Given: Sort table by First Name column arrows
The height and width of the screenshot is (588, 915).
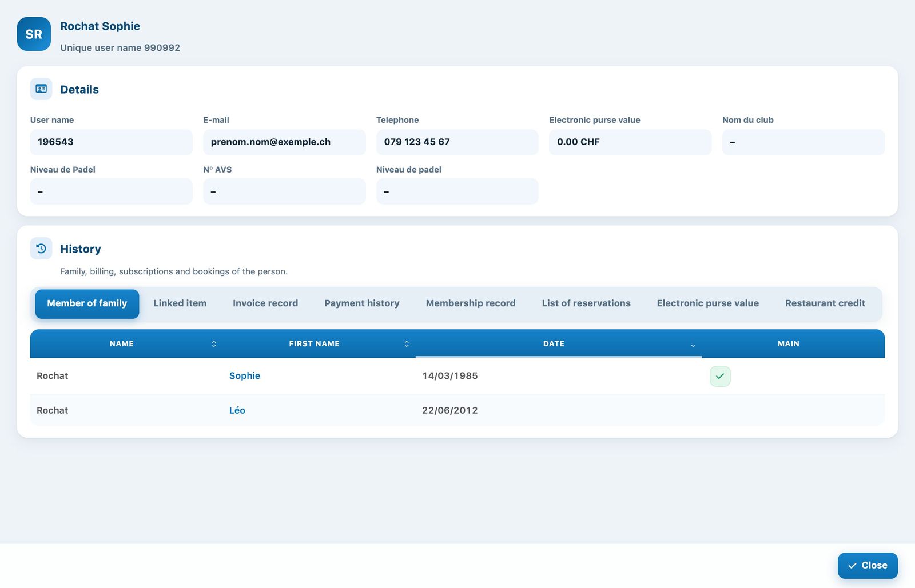Looking at the screenshot, I should (x=407, y=344).
